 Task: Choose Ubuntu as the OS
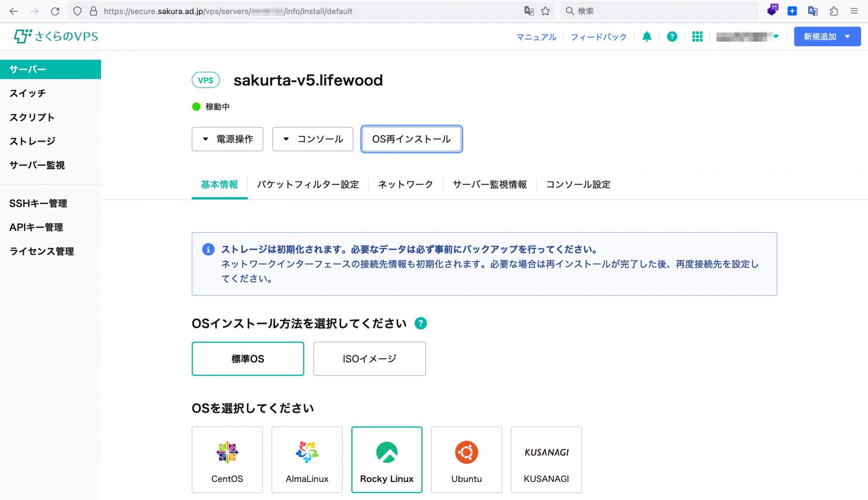point(466,459)
